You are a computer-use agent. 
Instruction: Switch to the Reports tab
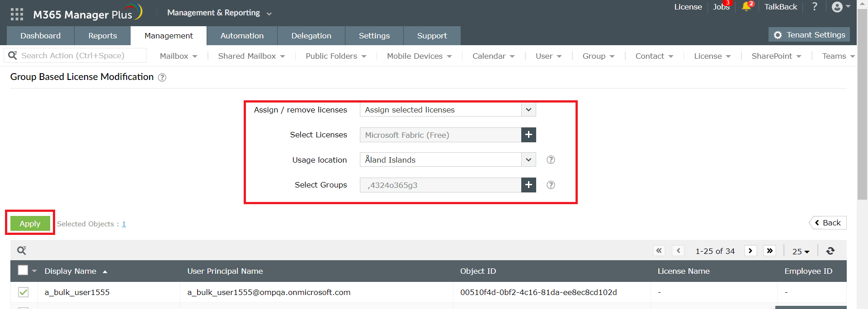(103, 36)
